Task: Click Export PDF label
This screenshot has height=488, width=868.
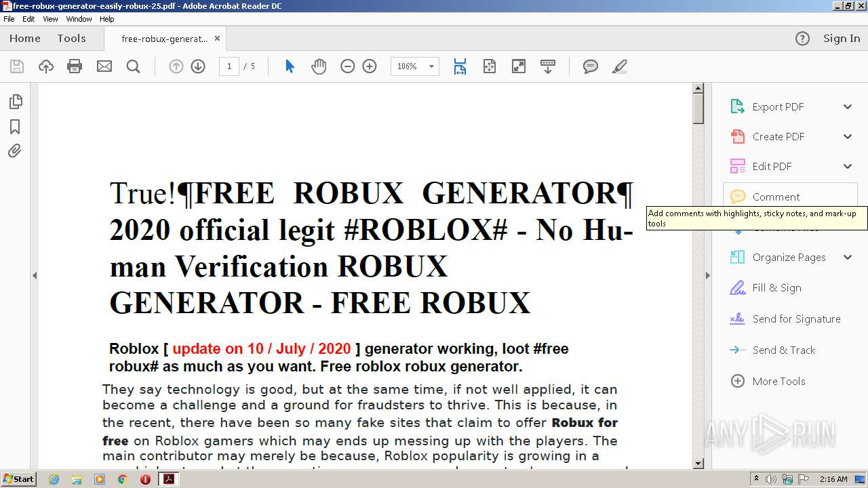Action: click(x=778, y=107)
